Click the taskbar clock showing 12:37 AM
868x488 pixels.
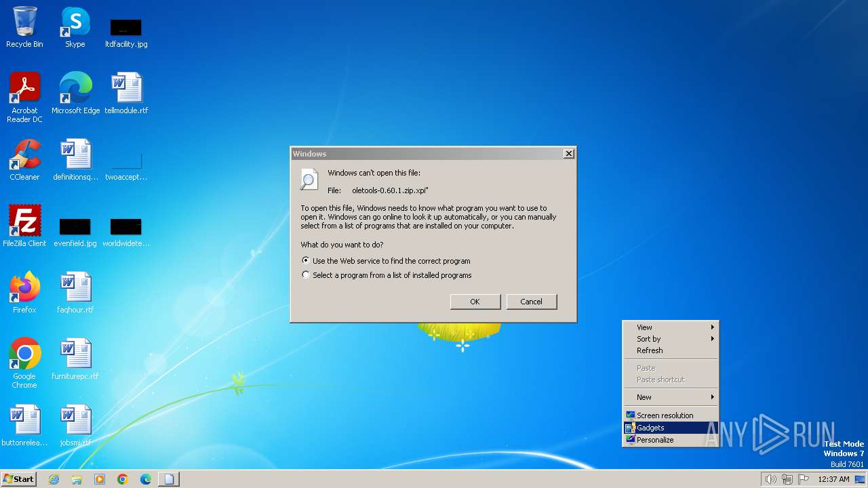click(x=833, y=479)
